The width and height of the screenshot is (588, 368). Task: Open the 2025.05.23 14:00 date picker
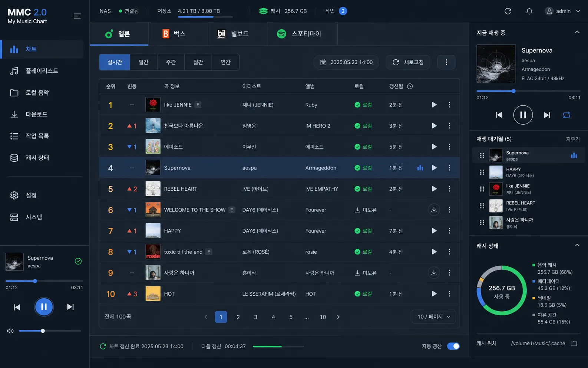click(346, 62)
